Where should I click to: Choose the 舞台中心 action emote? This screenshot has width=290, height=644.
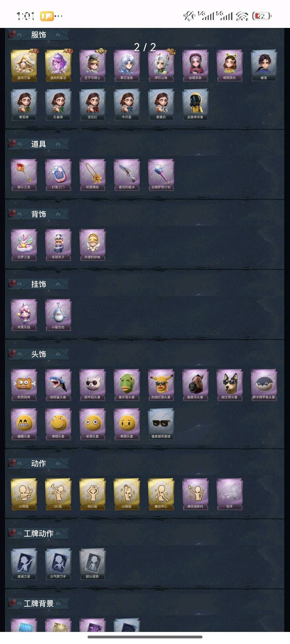coord(161,494)
